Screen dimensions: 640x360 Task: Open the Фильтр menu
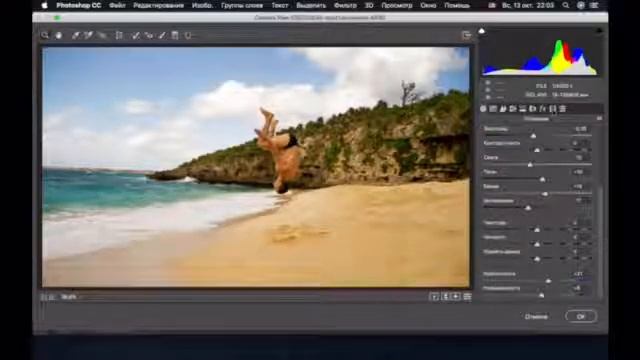tap(345, 5)
